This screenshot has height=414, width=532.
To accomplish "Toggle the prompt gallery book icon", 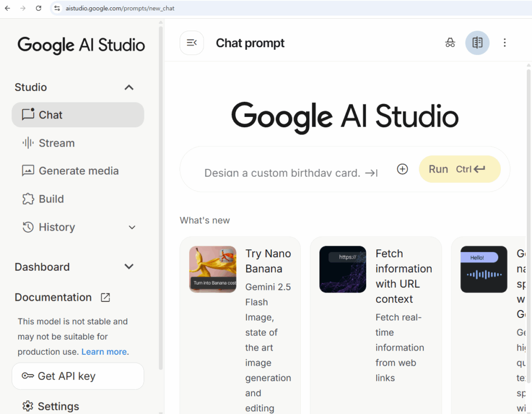I will click(477, 43).
